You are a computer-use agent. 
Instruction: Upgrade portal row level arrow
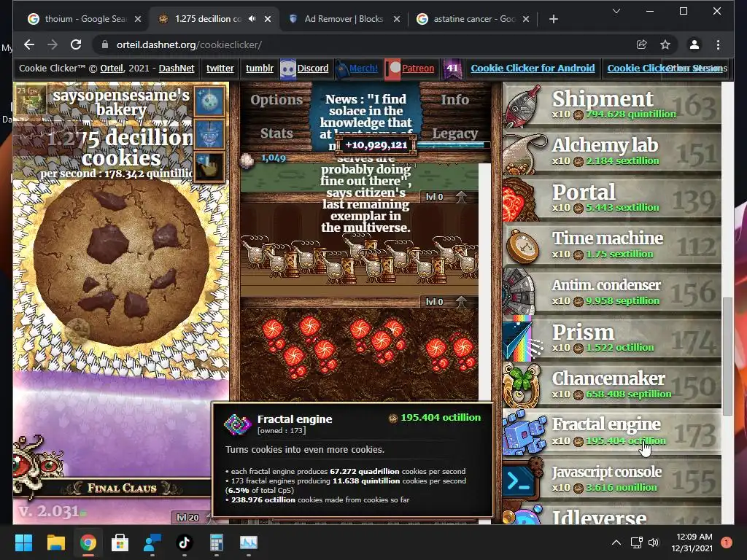click(x=461, y=301)
